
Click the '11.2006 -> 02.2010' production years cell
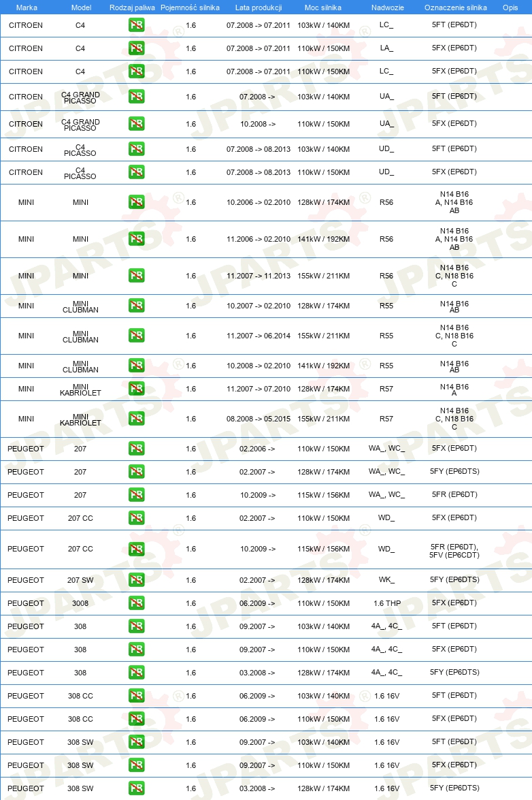259,239
